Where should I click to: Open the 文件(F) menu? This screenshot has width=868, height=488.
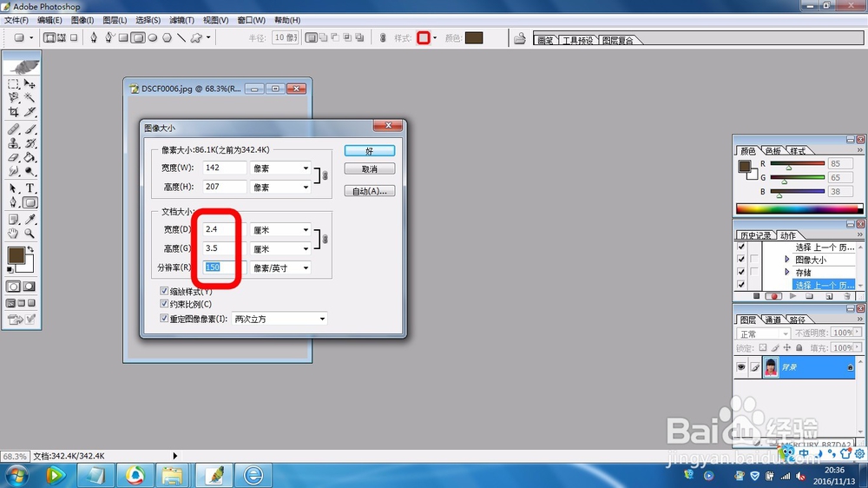click(16, 20)
